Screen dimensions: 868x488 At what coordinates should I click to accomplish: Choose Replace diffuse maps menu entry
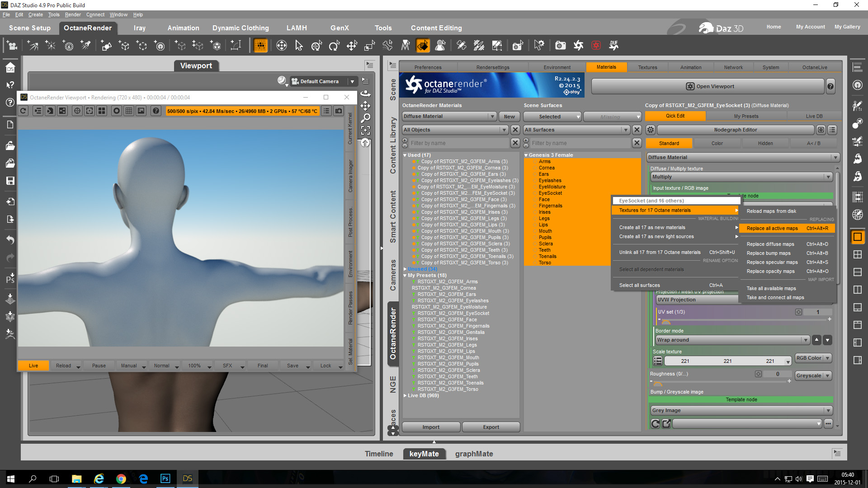pyautogui.click(x=770, y=244)
